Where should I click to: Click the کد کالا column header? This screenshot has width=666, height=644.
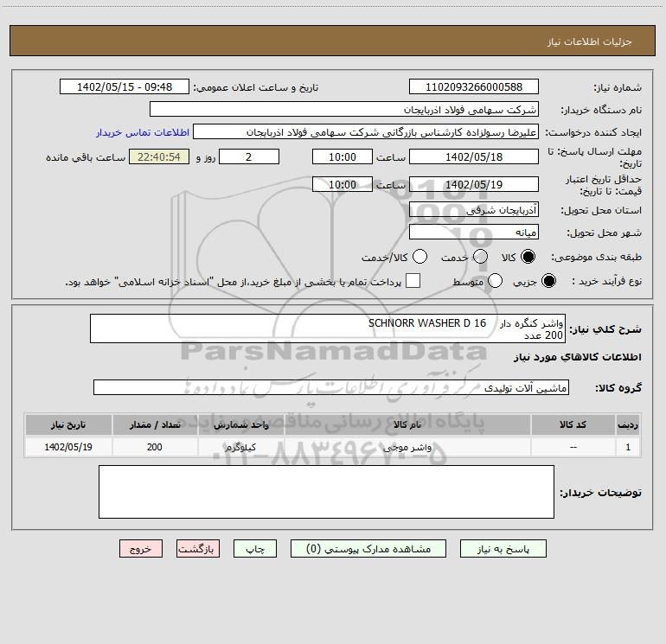(573, 424)
